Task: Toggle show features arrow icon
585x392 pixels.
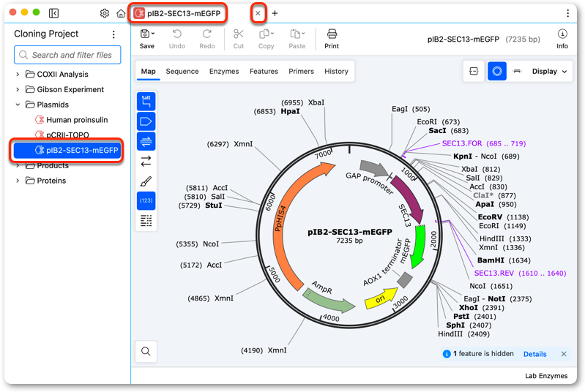Action: [146, 121]
